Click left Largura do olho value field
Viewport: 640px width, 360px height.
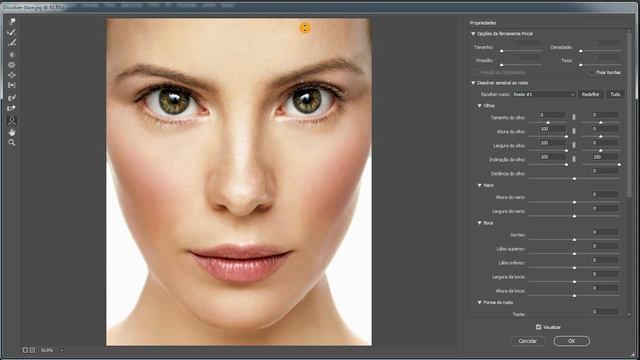[552, 143]
